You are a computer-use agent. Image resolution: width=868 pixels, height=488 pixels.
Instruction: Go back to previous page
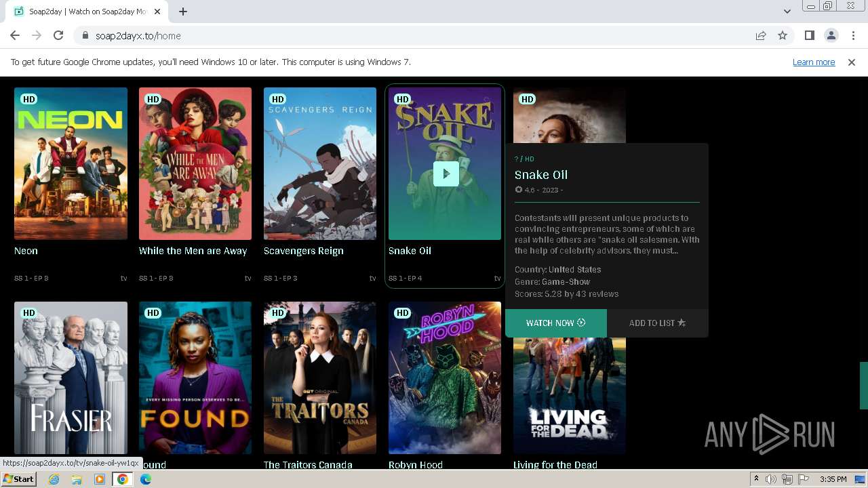coord(15,35)
